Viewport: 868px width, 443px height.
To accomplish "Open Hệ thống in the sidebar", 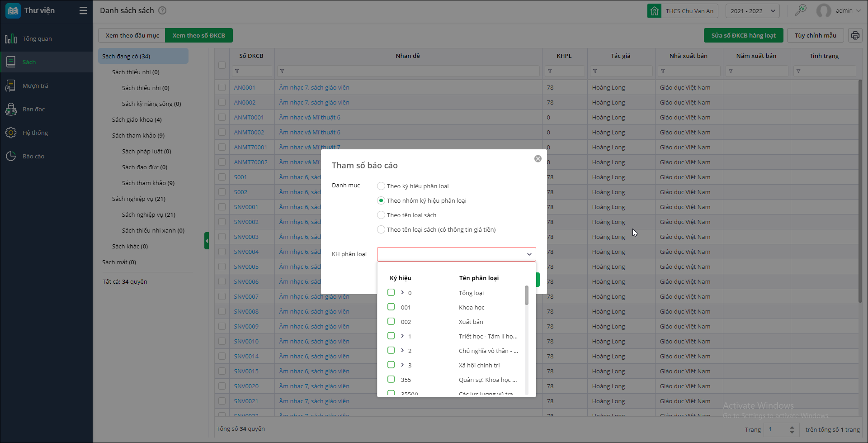I will tap(46, 133).
